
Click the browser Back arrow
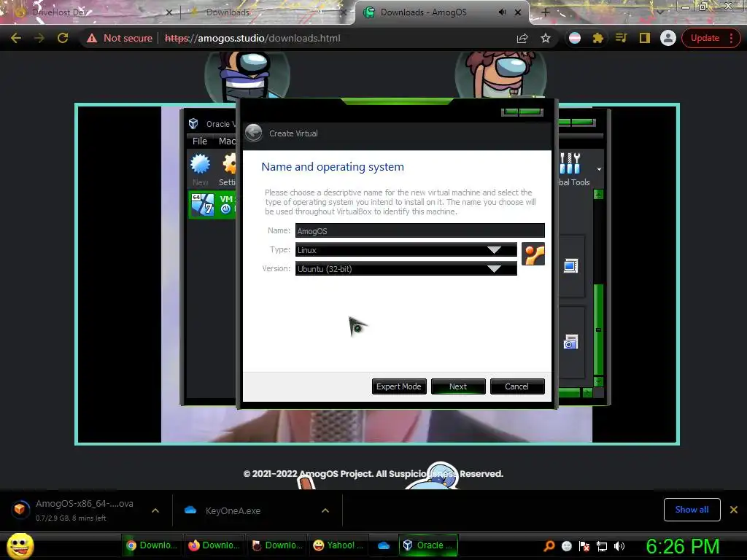(16, 38)
